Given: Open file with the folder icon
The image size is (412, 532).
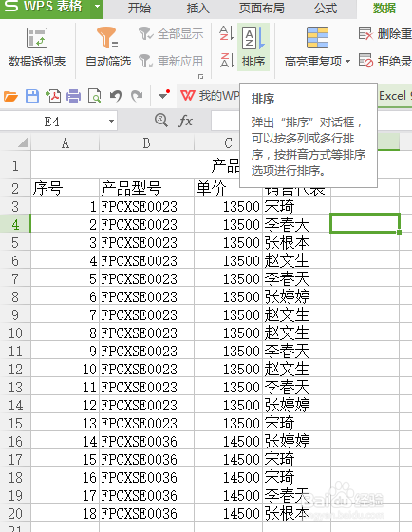Looking at the screenshot, I should pyautogui.click(x=10, y=96).
